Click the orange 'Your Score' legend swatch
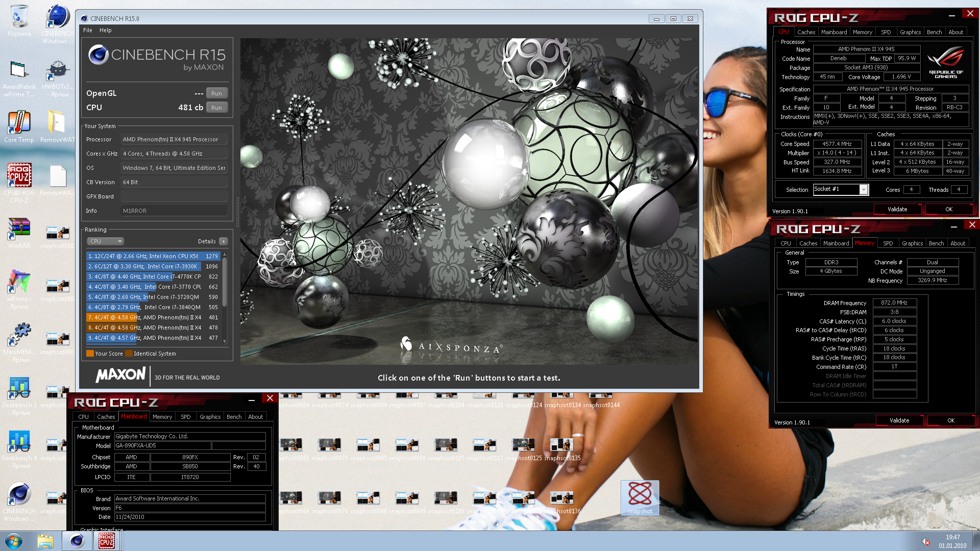980x551 pixels. pos(90,354)
